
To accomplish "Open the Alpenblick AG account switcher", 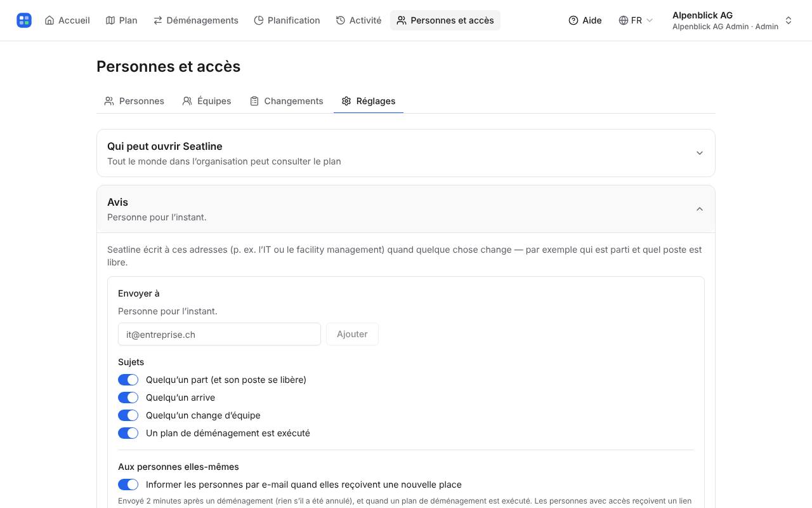I will pos(733,20).
